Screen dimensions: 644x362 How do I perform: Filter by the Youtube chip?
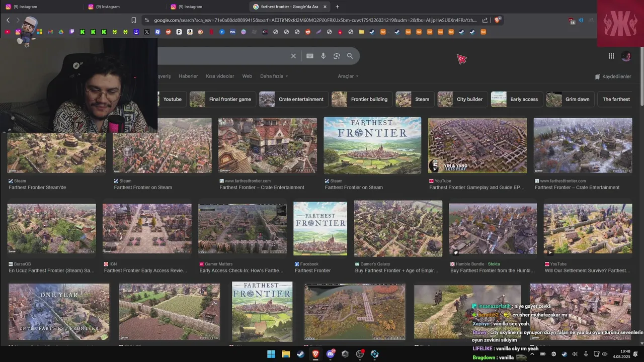coord(172,99)
